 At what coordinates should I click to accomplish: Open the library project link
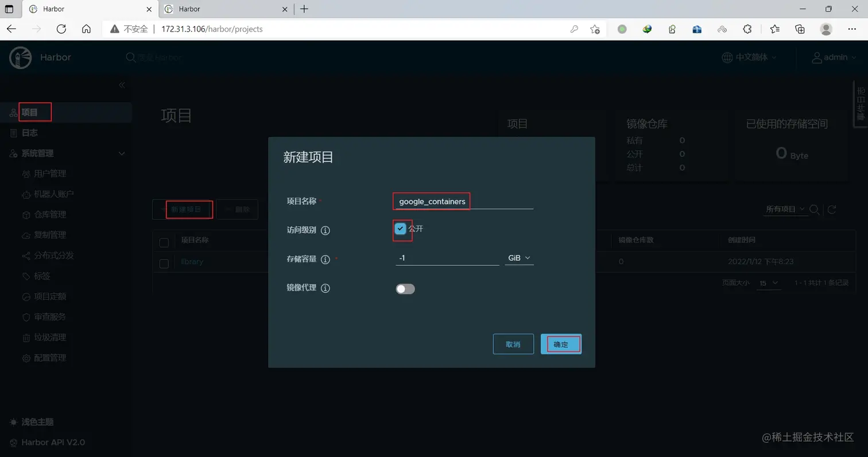192,262
